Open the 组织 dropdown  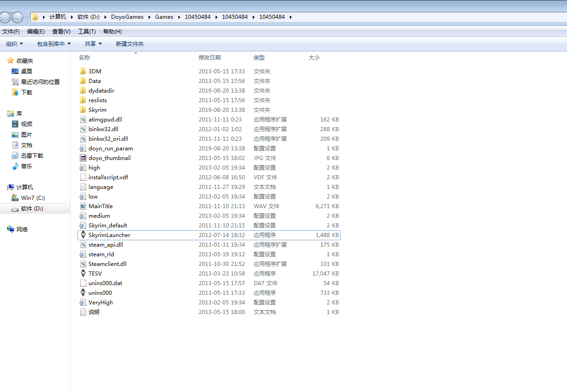(x=14, y=44)
